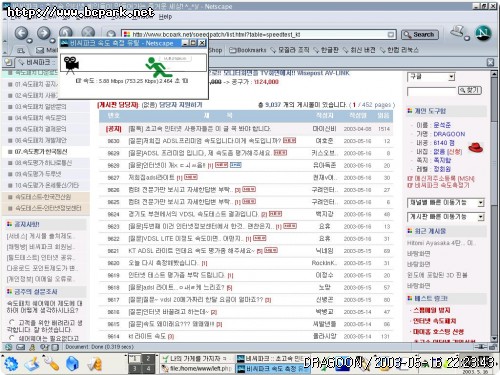Click the 찾기 search button in right panel

(470, 90)
